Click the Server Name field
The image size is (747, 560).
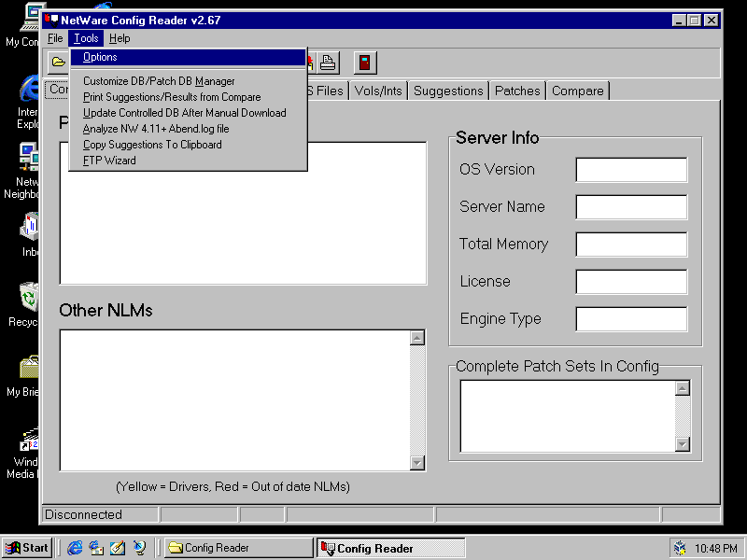coord(631,206)
